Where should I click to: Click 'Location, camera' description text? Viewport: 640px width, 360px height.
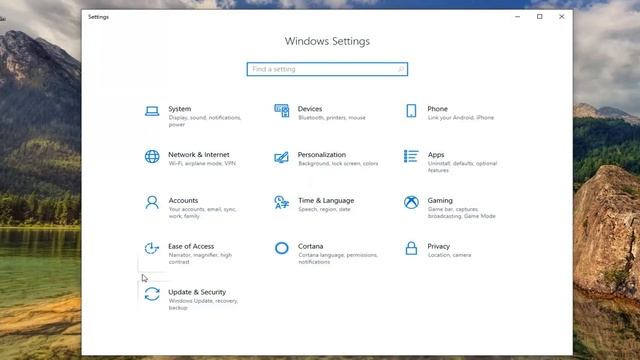(x=449, y=255)
